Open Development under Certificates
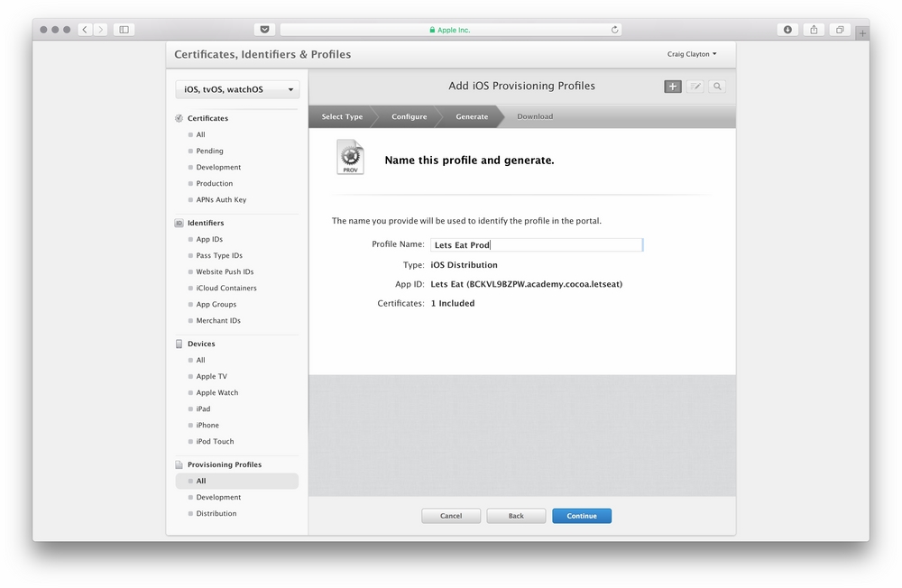 pyautogui.click(x=218, y=167)
